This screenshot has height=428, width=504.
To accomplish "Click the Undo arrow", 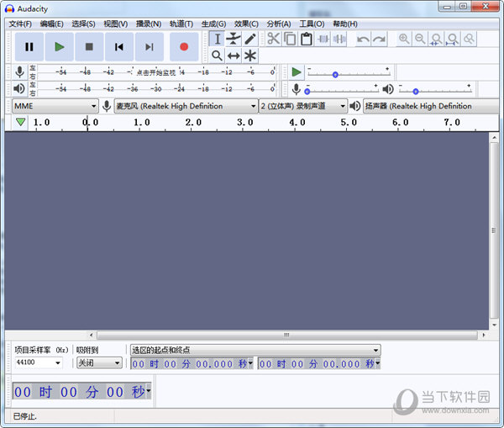I will pyautogui.click(x=363, y=39).
